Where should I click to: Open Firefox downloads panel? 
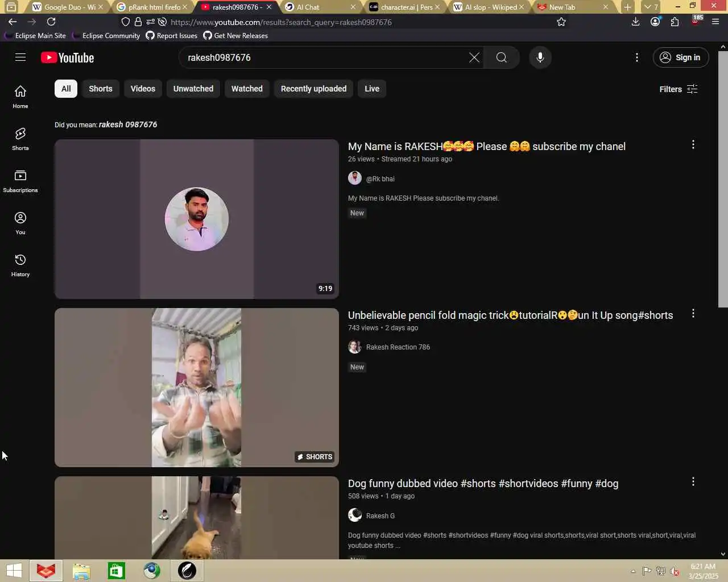[x=636, y=22]
